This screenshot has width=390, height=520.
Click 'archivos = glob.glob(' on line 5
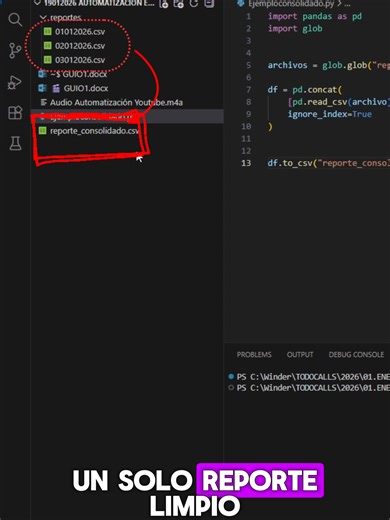tap(320, 65)
